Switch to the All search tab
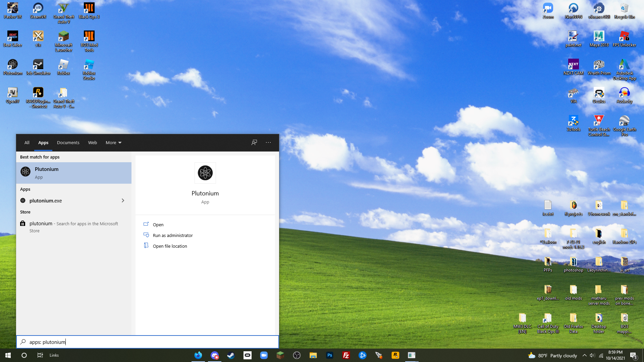644x362 pixels. pyautogui.click(x=27, y=142)
